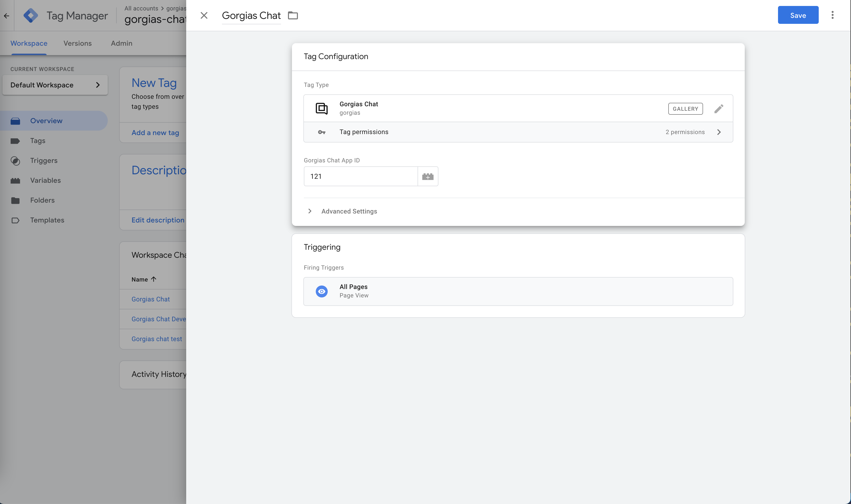Expand Tag permissions chevron
The width and height of the screenshot is (851, 504).
pyautogui.click(x=719, y=132)
